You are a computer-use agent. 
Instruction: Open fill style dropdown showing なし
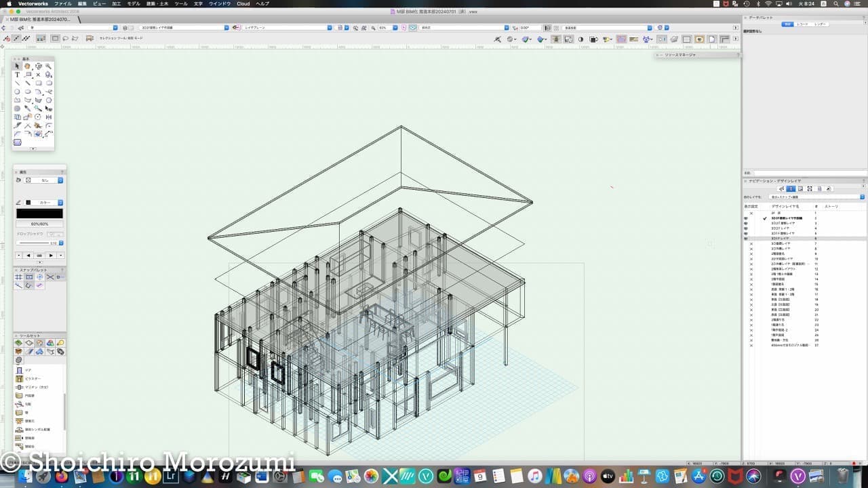coord(45,180)
